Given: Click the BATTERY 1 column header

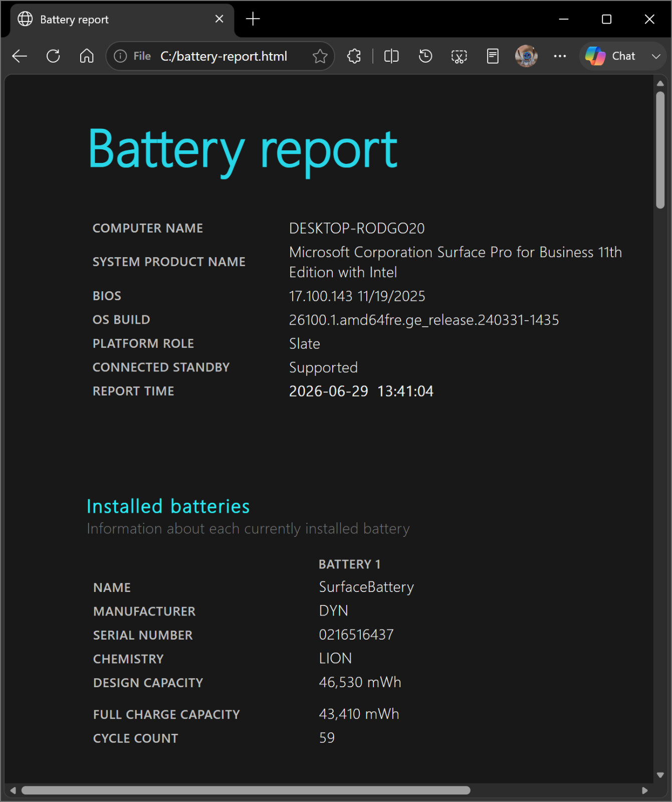Looking at the screenshot, I should coord(350,564).
